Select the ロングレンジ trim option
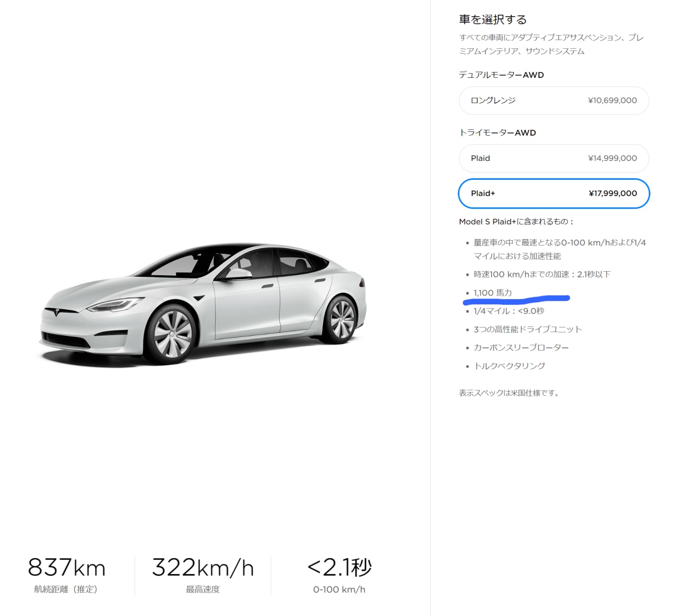Viewport: 673px width, 616px height. (x=554, y=100)
